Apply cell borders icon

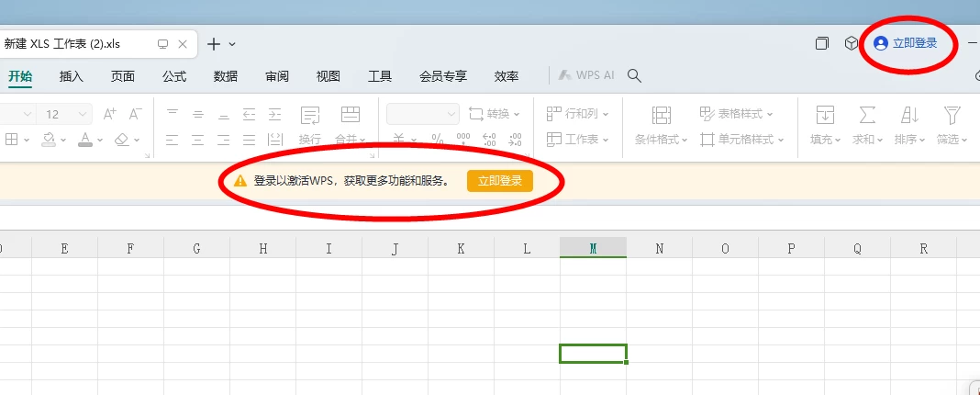[x=11, y=139]
